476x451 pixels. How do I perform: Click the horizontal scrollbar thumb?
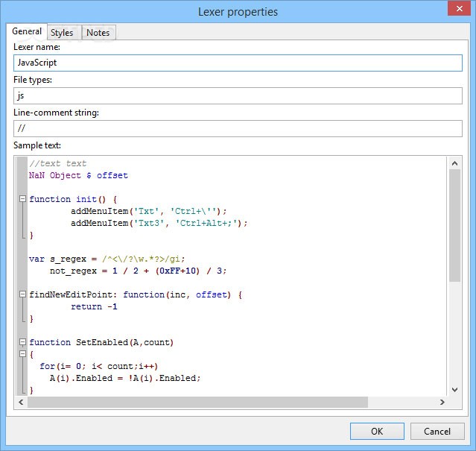point(197,402)
